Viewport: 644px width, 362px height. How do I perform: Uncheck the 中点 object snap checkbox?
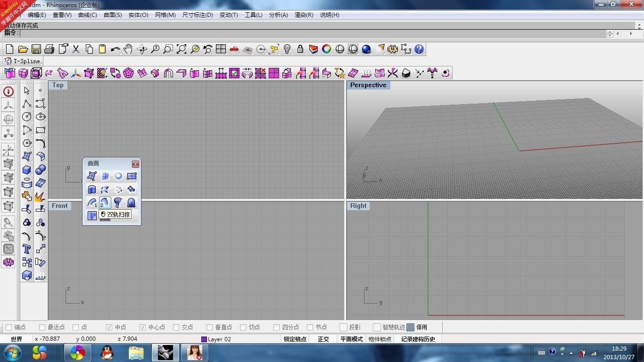coord(109,327)
